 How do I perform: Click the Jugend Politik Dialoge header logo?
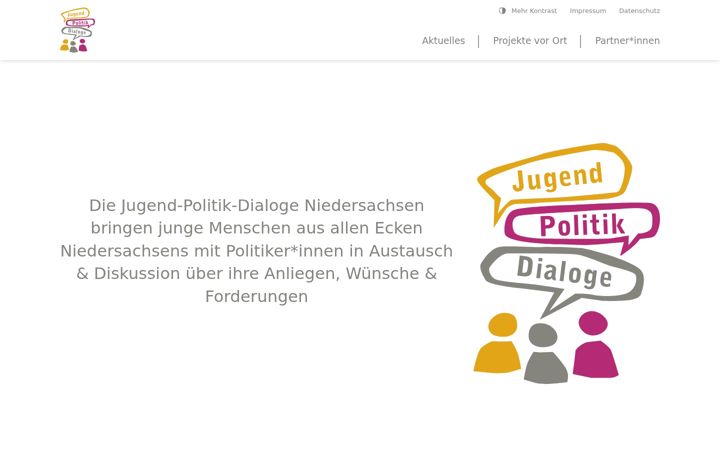[x=78, y=30]
